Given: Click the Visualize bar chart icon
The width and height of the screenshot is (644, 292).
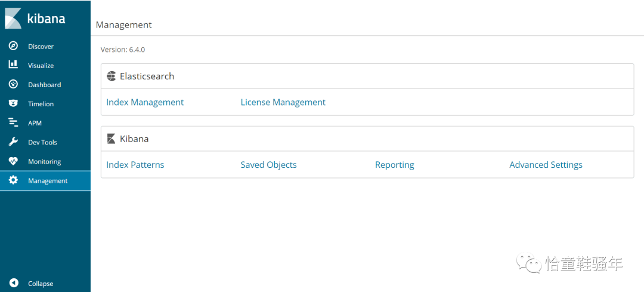Looking at the screenshot, I should tap(13, 65).
